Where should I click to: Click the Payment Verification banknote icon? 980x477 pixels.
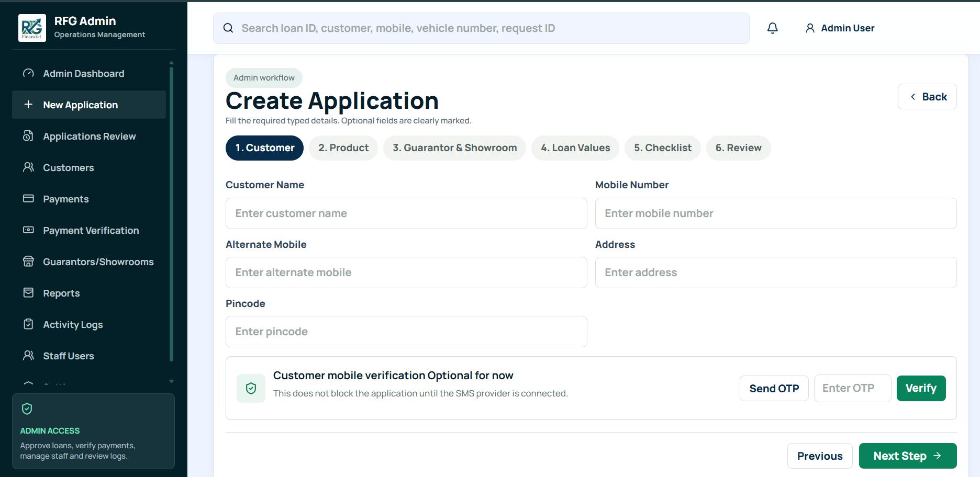[29, 230]
